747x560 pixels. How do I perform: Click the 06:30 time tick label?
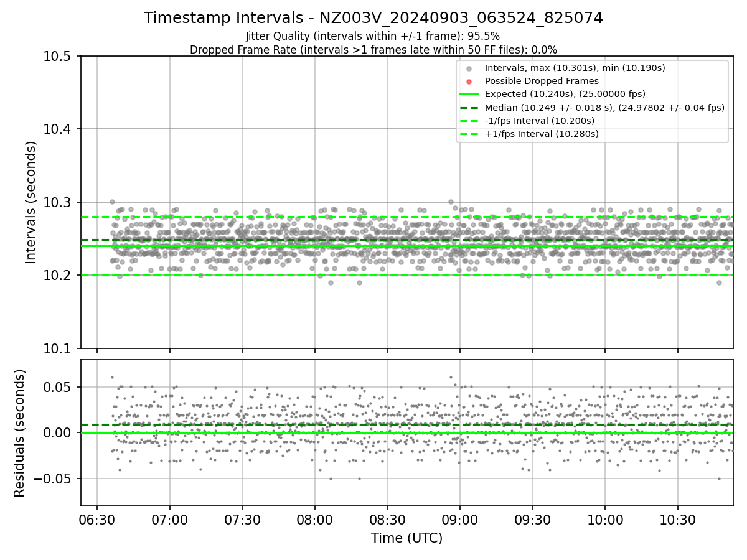pyautogui.click(x=96, y=519)
